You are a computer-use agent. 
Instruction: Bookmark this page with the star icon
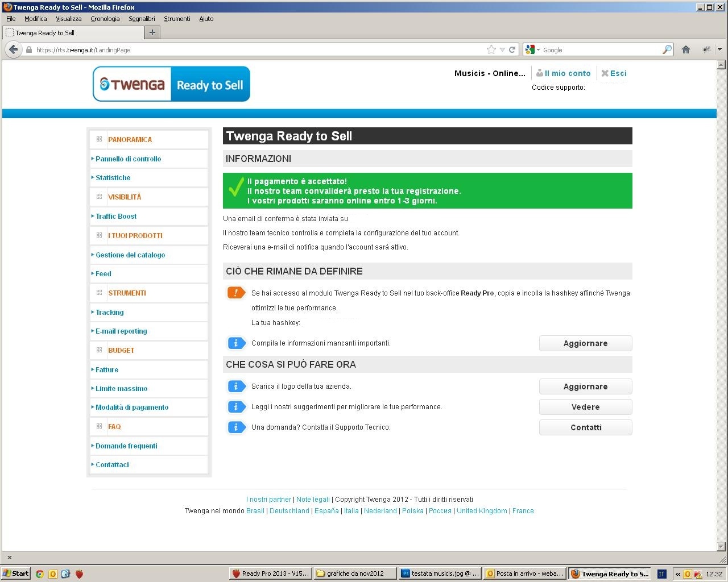pos(491,49)
